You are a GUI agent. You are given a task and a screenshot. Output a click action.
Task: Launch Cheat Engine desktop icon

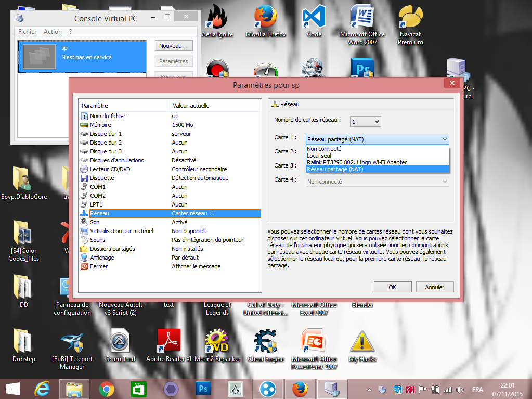266,345
